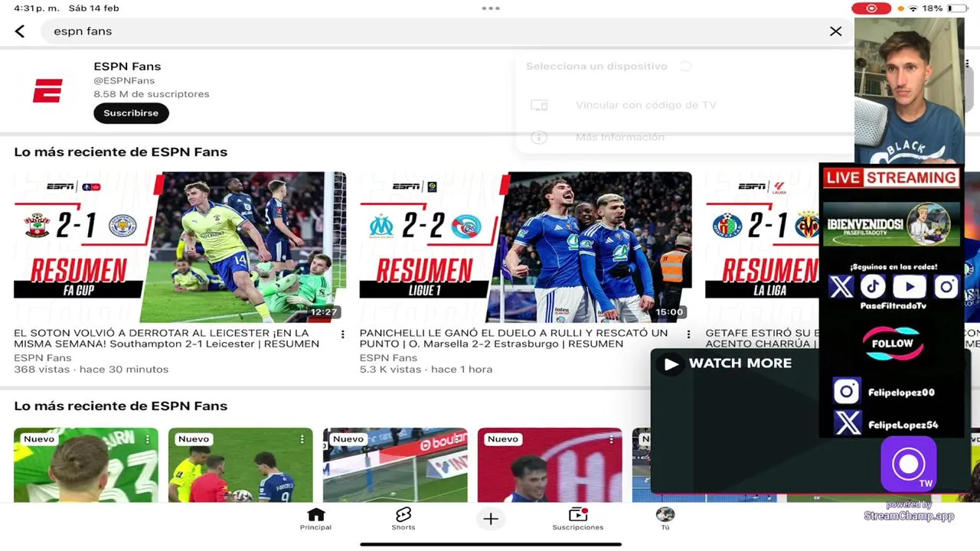The image size is (980, 551).
Task: Tap the Wi-Fi status icon
Action: 913,8
